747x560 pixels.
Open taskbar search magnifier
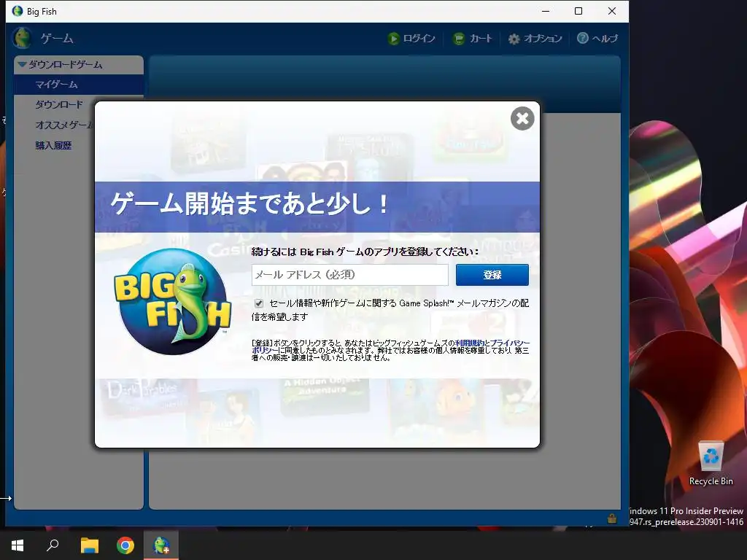pos(53,545)
